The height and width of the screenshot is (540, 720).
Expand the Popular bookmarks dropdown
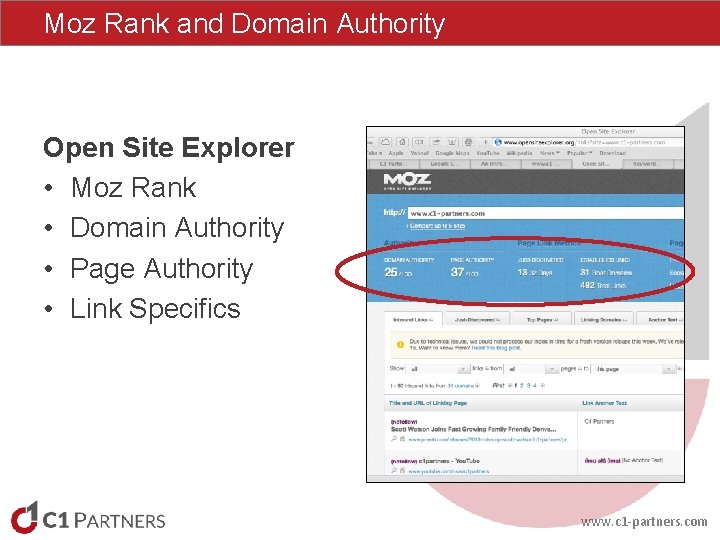point(579,153)
